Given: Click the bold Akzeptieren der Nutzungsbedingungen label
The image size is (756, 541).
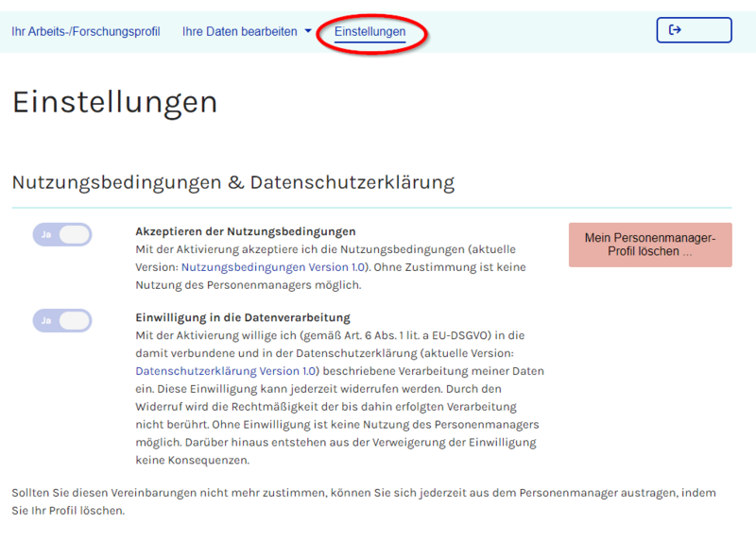Looking at the screenshot, I should point(246,231).
